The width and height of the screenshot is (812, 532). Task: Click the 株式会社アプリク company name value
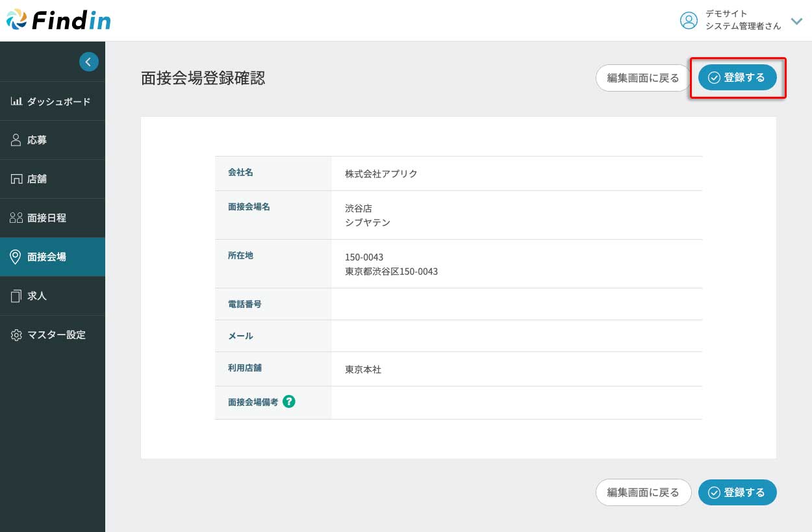[x=381, y=174]
